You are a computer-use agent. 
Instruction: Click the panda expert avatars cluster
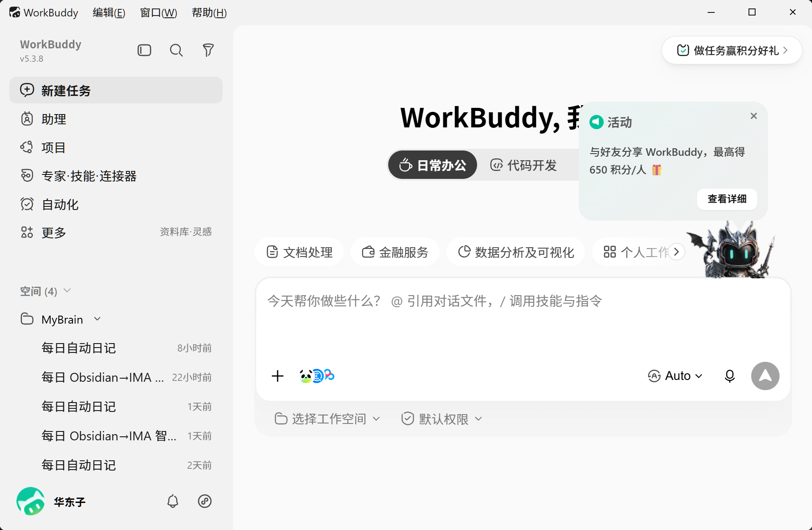[317, 376]
